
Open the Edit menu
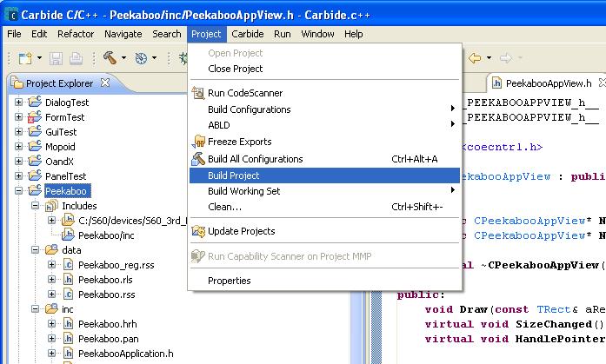tap(39, 34)
